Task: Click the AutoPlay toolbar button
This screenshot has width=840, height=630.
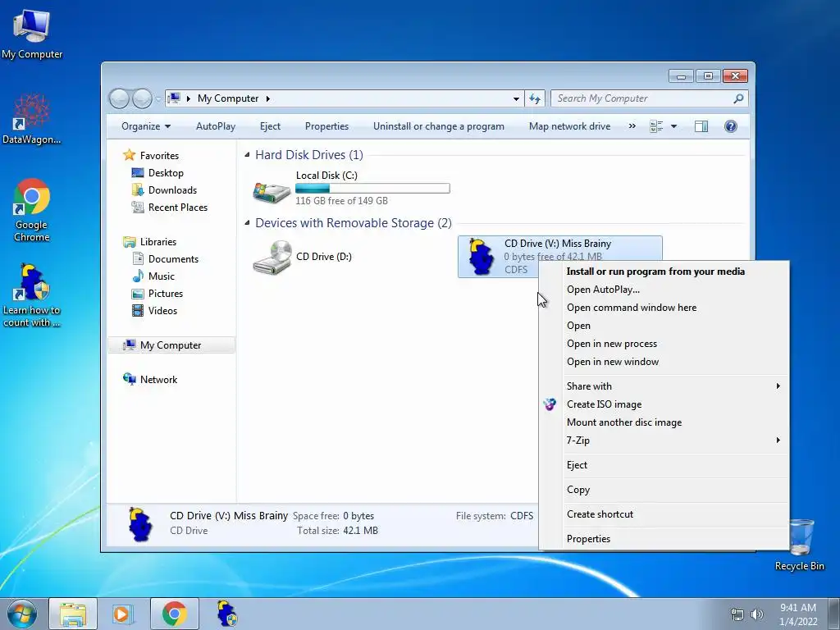Action: tap(216, 126)
